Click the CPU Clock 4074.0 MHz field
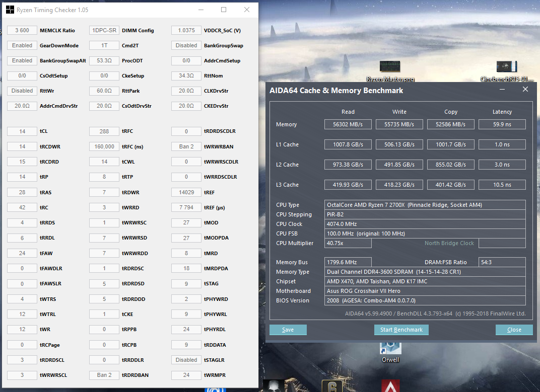The height and width of the screenshot is (392, 540). 425,224
